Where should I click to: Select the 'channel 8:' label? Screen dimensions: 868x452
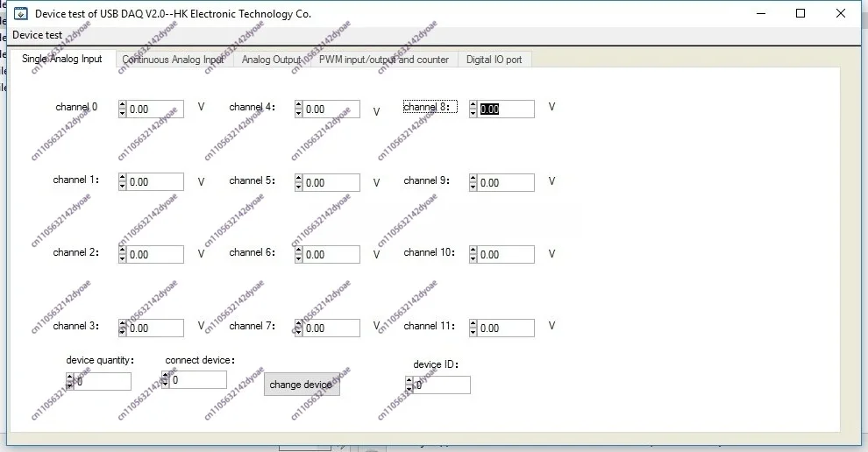[x=430, y=107]
